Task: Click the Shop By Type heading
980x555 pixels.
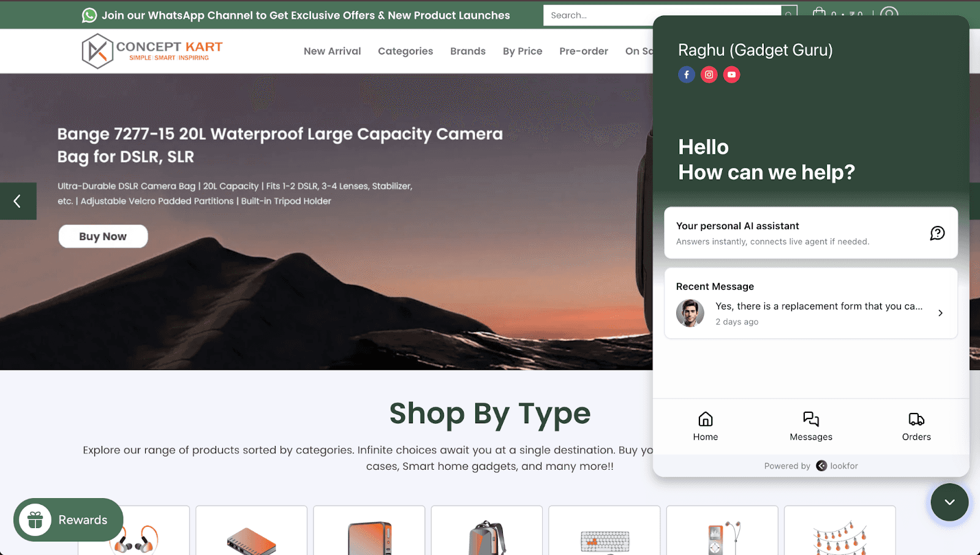Action: tap(490, 413)
